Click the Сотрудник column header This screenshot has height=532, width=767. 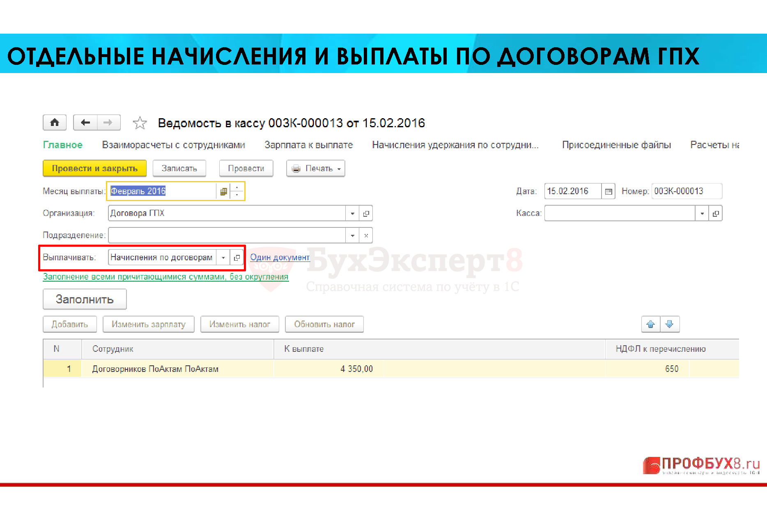(178, 349)
